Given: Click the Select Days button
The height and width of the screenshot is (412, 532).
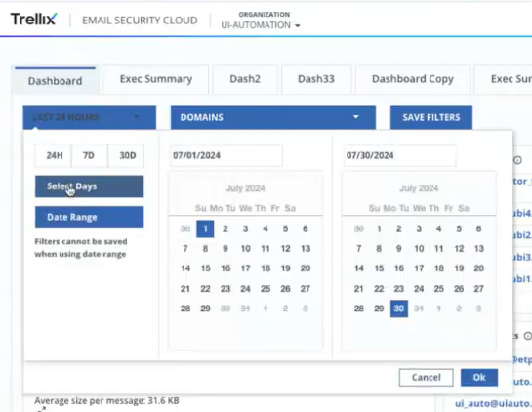Looking at the screenshot, I should coord(89,186).
